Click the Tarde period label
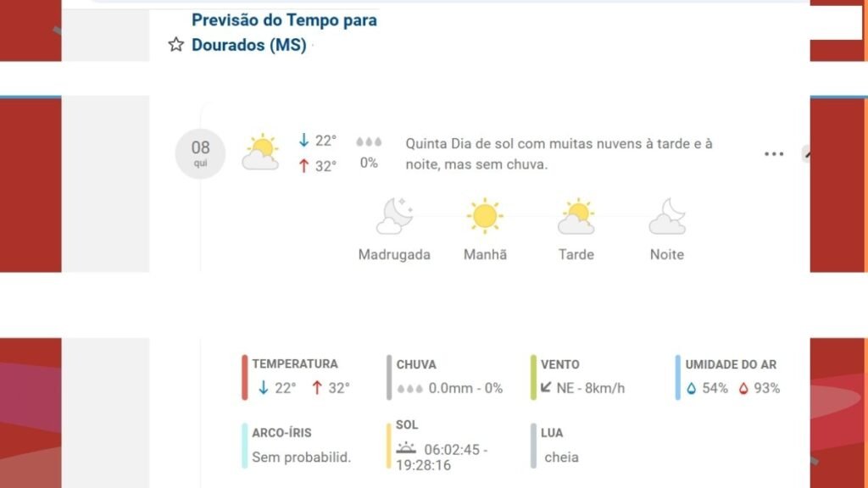Viewport: 868px width, 488px height. point(576,254)
